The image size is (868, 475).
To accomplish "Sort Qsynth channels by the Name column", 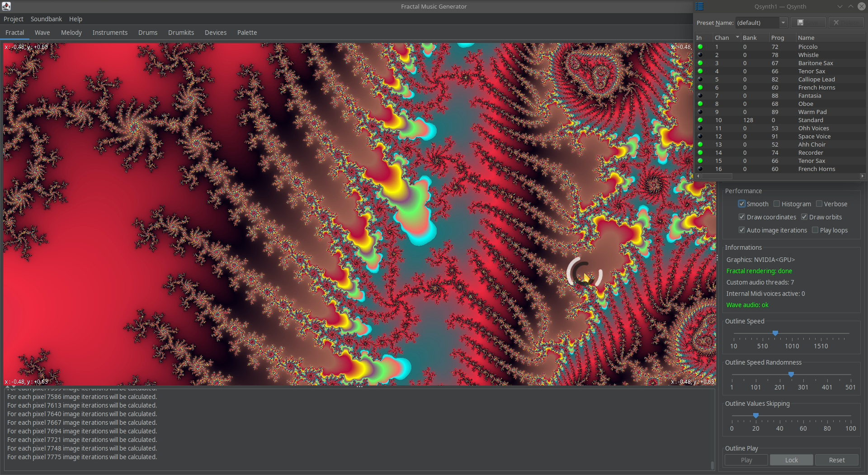I will click(830, 38).
